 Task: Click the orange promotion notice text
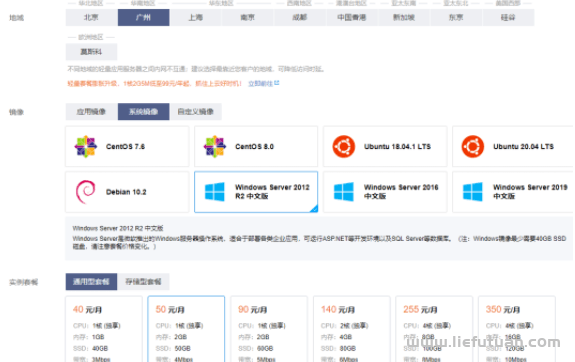[154, 84]
